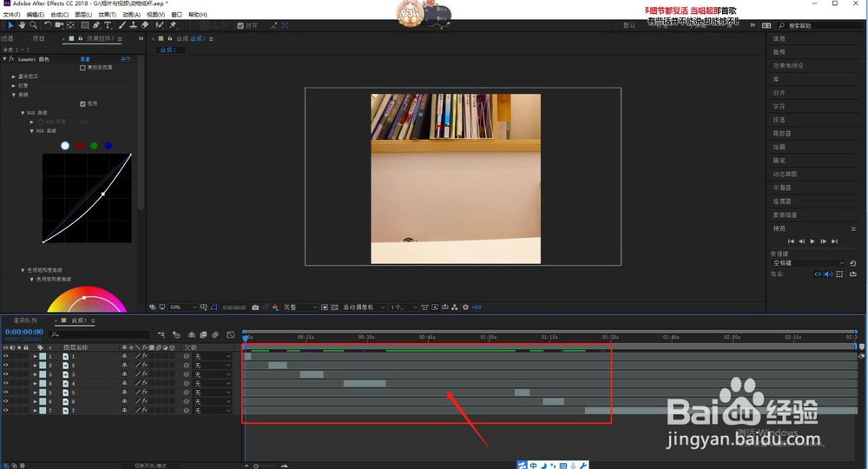Select the Rectangle shape tool
The height and width of the screenshot is (469, 868).
pos(85,25)
